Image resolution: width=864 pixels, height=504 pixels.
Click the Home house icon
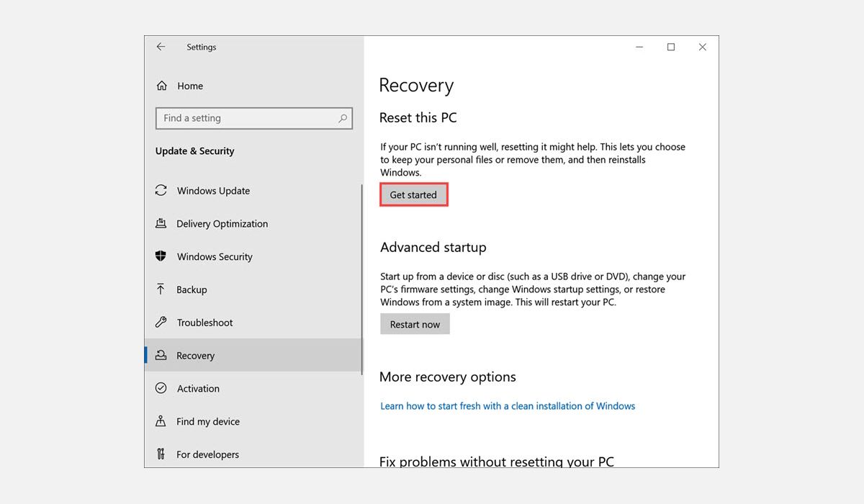tap(161, 86)
